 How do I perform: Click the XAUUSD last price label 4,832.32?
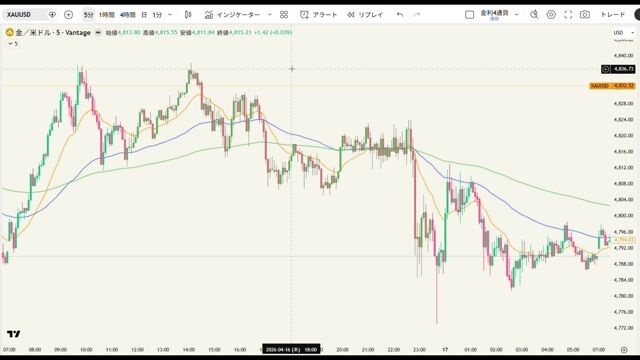click(613, 86)
